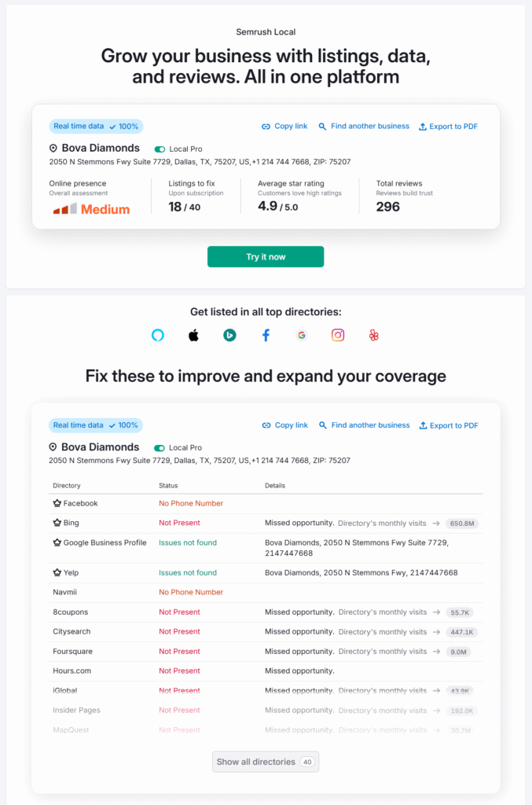Click the crown icon beside Google Business Profile
Image resolution: width=532 pixels, height=805 pixels.
[57, 542]
